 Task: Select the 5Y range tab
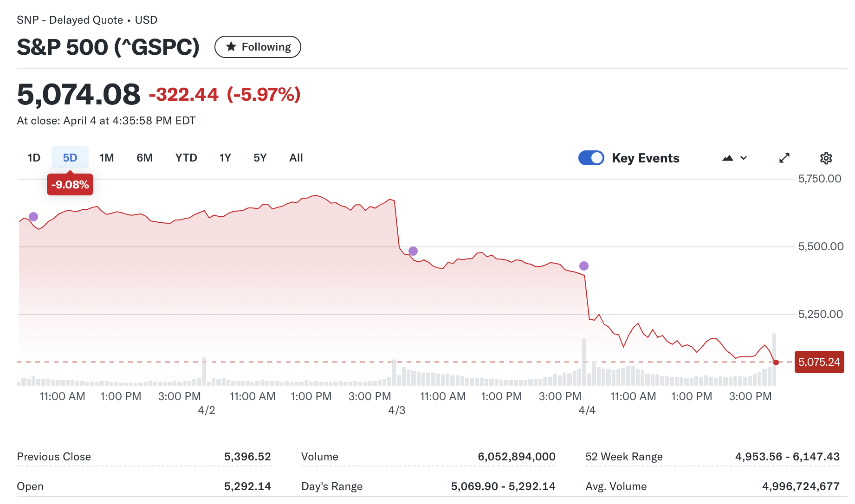click(x=260, y=158)
